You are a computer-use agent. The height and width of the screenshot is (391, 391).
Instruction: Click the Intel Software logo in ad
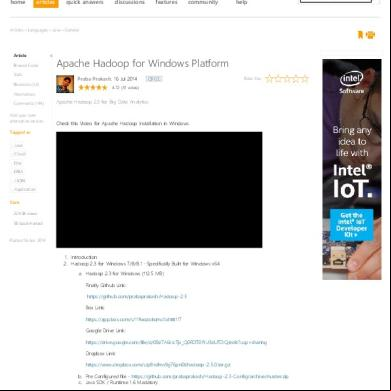(x=352, y=83)
